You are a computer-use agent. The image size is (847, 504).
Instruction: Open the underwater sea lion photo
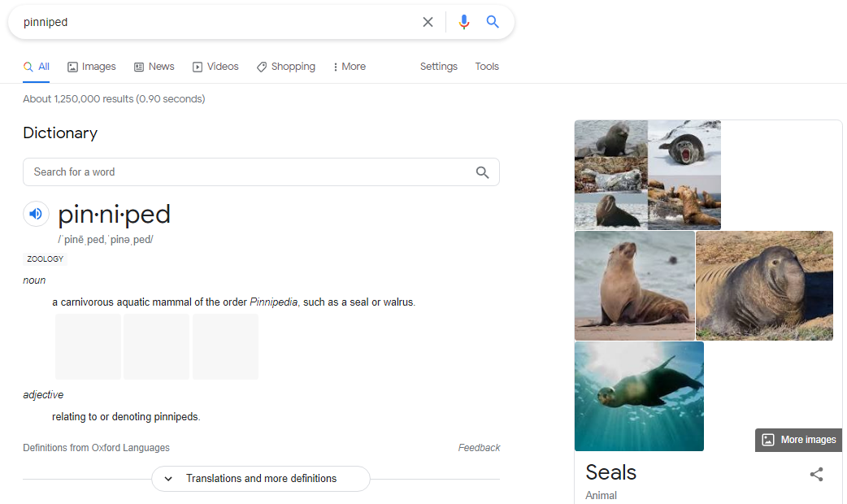[639, 396]
